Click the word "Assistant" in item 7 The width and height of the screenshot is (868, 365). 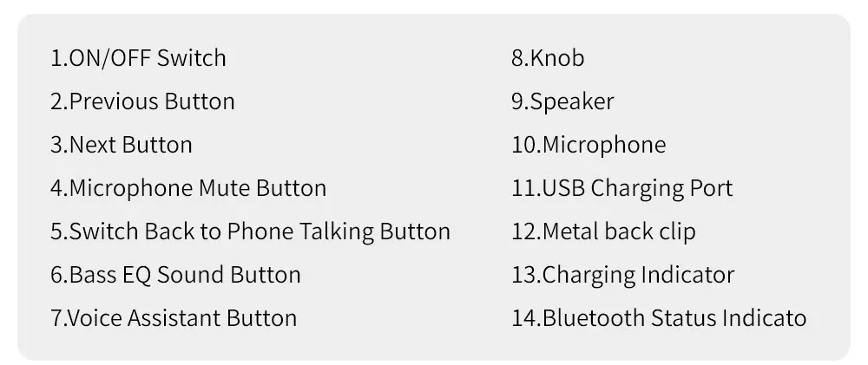tap(175, 318)
